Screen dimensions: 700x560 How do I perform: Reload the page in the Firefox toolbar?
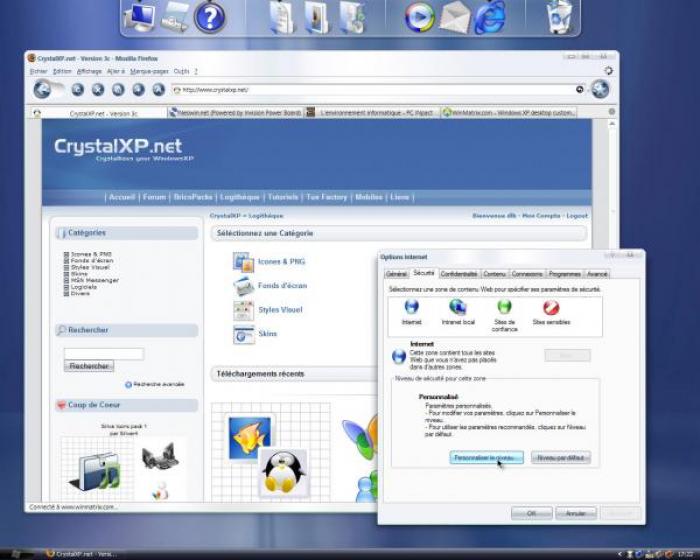point(77,90)
